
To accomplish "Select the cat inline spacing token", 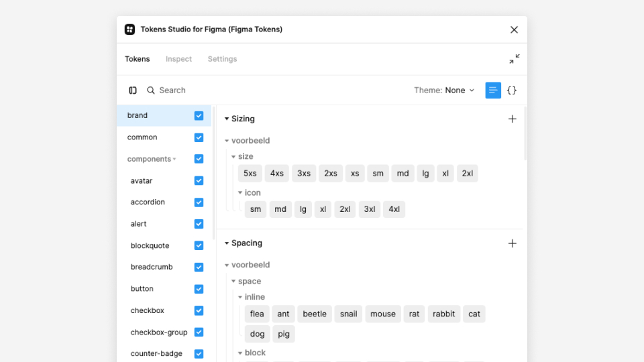I will [x=474, y=314].
